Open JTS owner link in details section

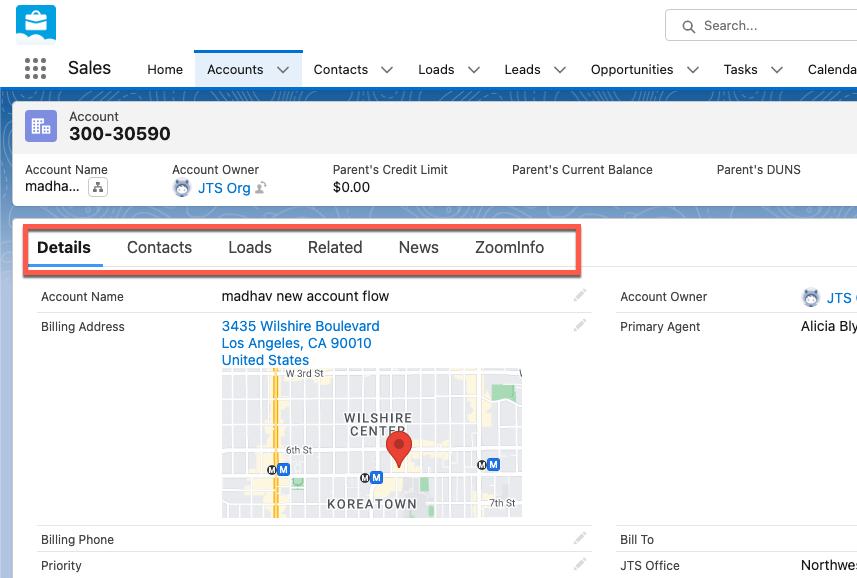pos(841,298)
